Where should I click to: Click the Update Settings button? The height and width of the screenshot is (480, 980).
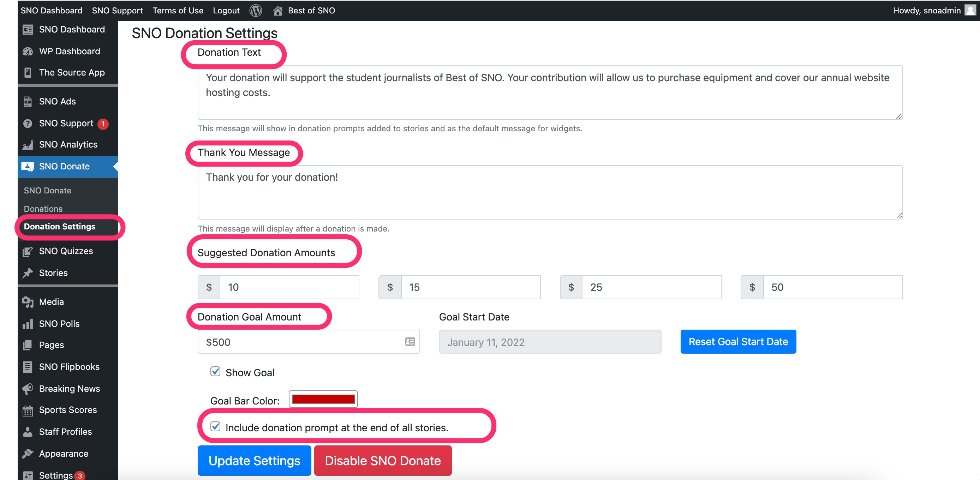pos(254,461)
